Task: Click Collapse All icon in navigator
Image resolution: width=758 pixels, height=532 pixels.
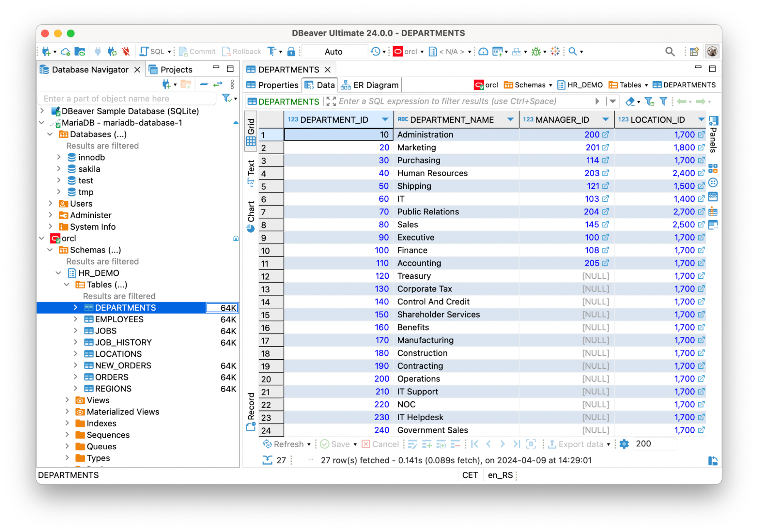Action: tap(204, 84)
